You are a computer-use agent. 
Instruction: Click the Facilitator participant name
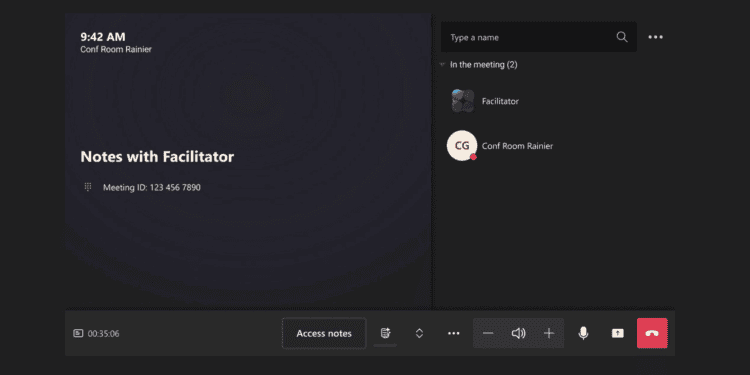[x=500, y=101]
